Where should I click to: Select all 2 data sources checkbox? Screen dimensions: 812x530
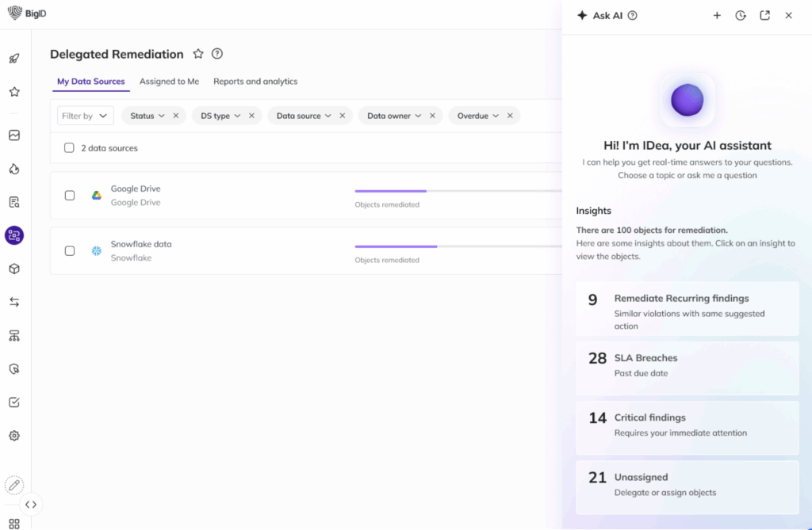coord(69,148)
